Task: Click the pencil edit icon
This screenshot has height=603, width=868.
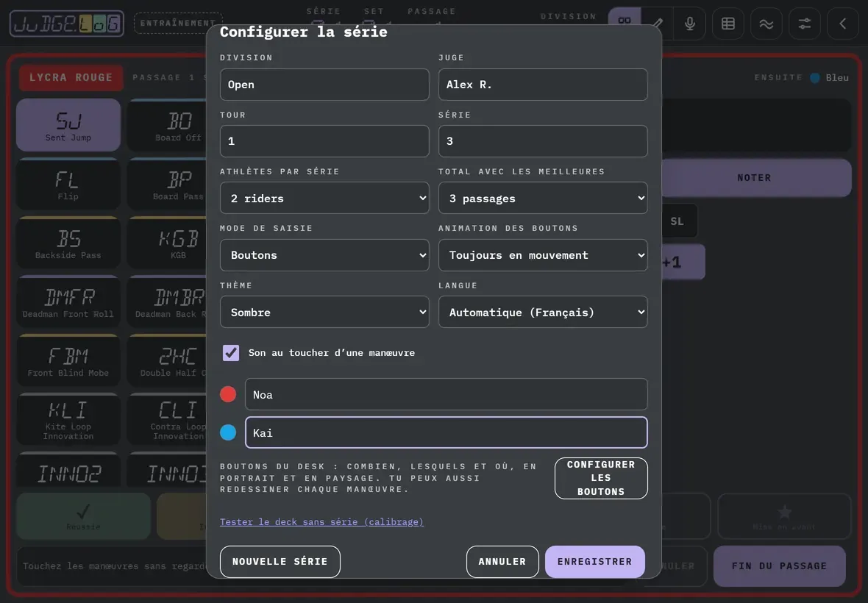Action: [658, 24]
